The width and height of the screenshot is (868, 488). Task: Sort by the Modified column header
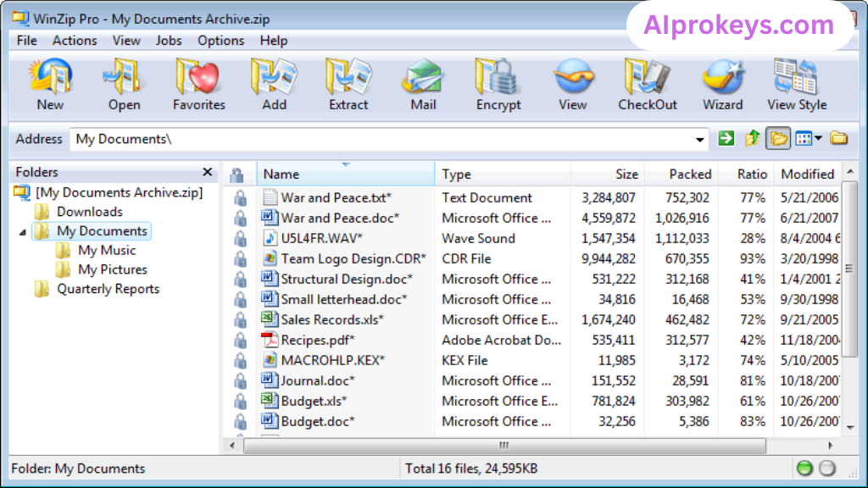[807, 175]
